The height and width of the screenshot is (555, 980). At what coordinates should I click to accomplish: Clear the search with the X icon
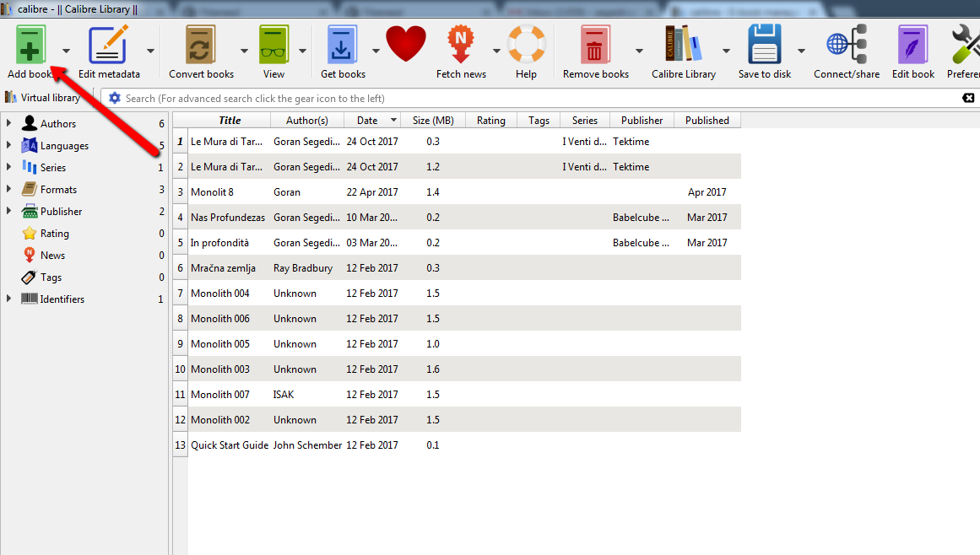click(968, 98)
